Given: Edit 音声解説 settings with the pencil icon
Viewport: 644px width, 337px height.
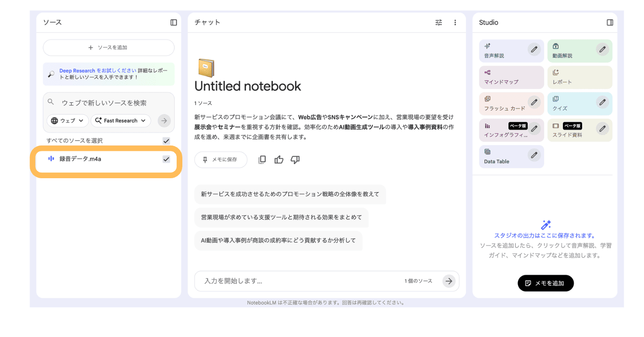Looking at the screenshot, I should tap(534, 49).
